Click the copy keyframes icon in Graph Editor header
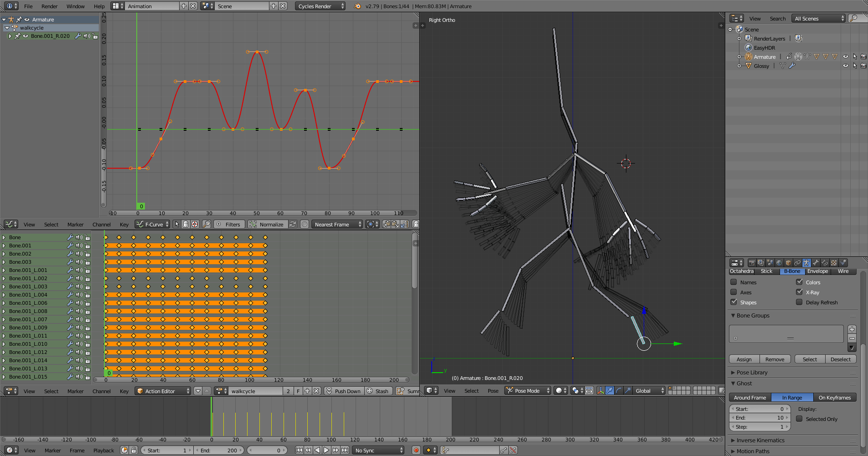Image resolution: width=868 pixels, height=456 pixels. (387, 224)
